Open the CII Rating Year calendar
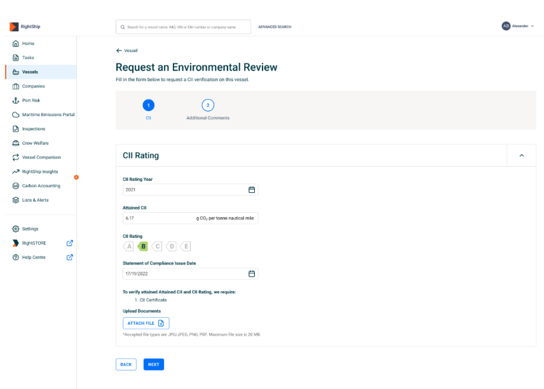This screenshot has width=544, height=389. pyautogui.click(x=252, y=190)
